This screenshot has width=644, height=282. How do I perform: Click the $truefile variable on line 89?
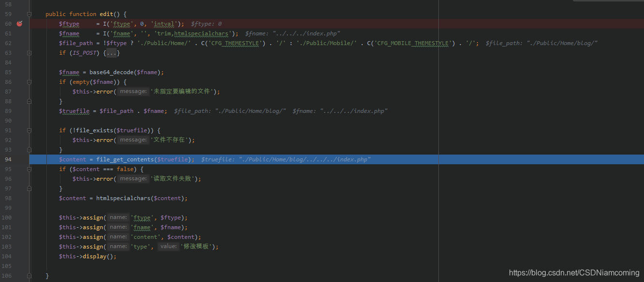pyautogui.click(x=74, y=111)
